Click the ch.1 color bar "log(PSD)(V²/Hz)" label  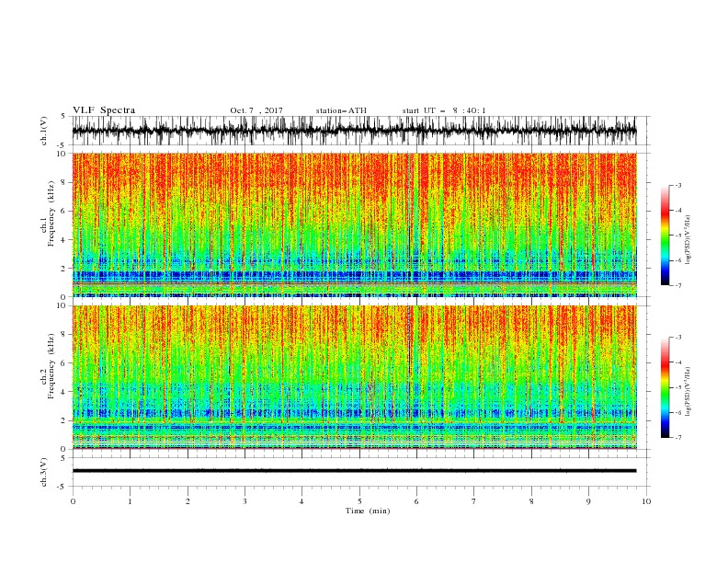tap(688, 238)
